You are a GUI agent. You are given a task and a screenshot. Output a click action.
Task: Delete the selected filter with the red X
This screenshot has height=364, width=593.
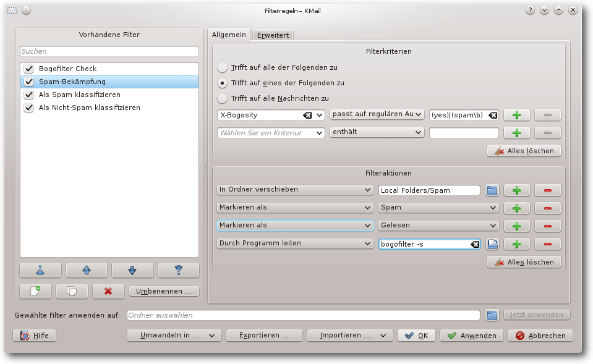pos(108,291)
